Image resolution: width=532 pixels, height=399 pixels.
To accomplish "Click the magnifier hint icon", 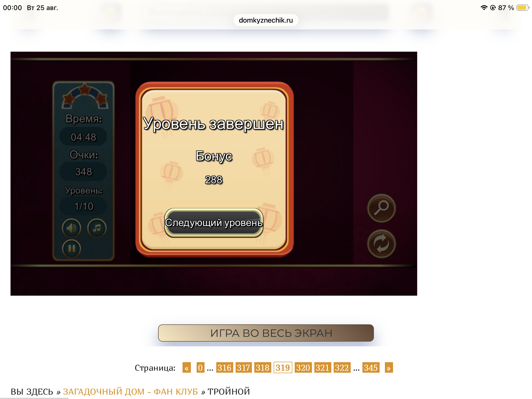I will pos(382,208).
